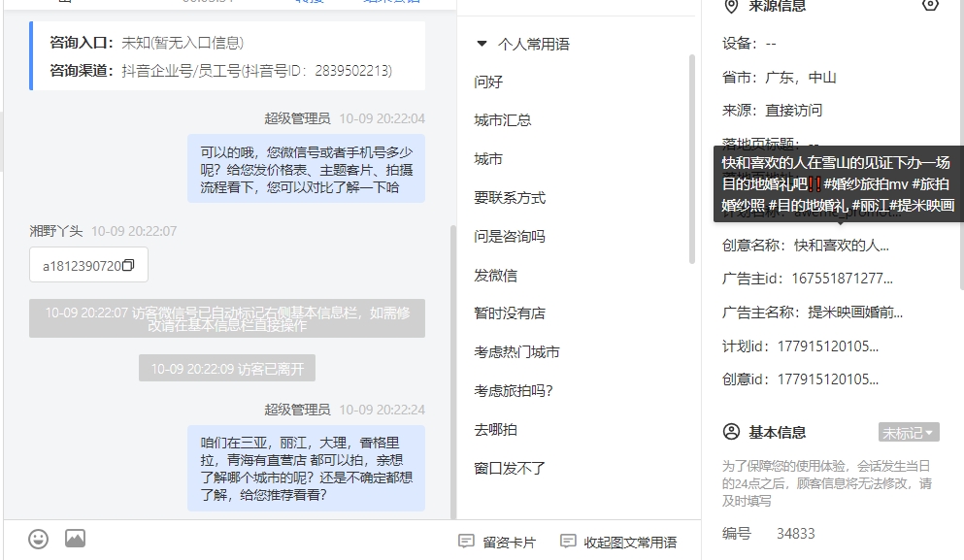Click the 计划id value 177915120105...
Viewport: 964px width, 560px height.
click(x=828, y=346)
